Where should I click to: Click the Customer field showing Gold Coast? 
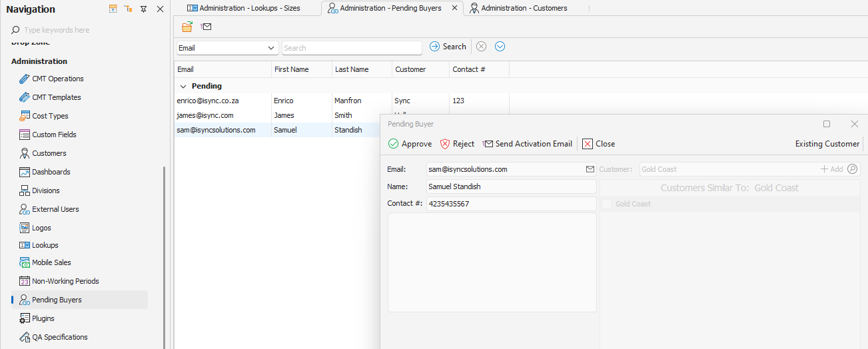[728, 169]
